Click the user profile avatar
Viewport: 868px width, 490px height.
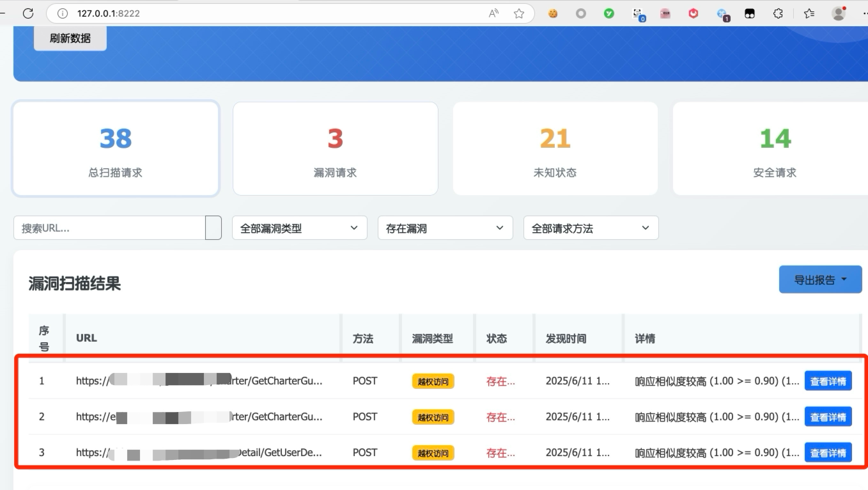(839, 13)
